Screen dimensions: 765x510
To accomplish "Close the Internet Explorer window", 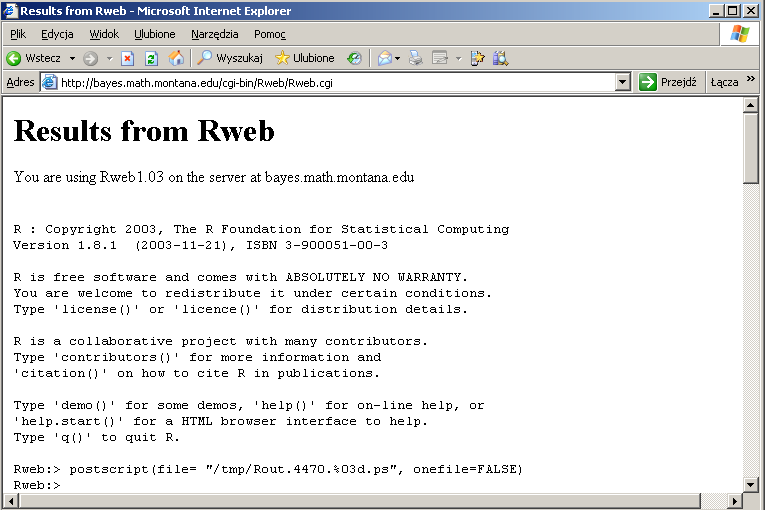I will pyautogui.click(x=751, y=11).
